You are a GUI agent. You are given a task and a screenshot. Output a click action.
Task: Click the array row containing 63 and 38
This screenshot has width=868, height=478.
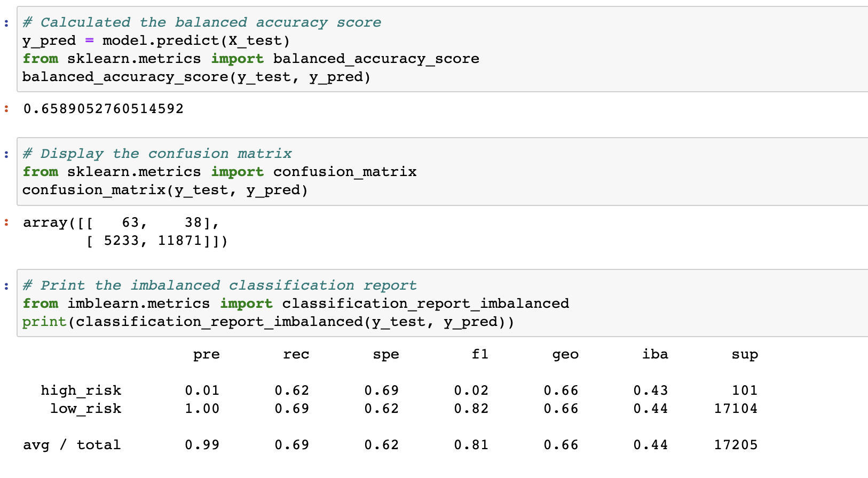122,222
